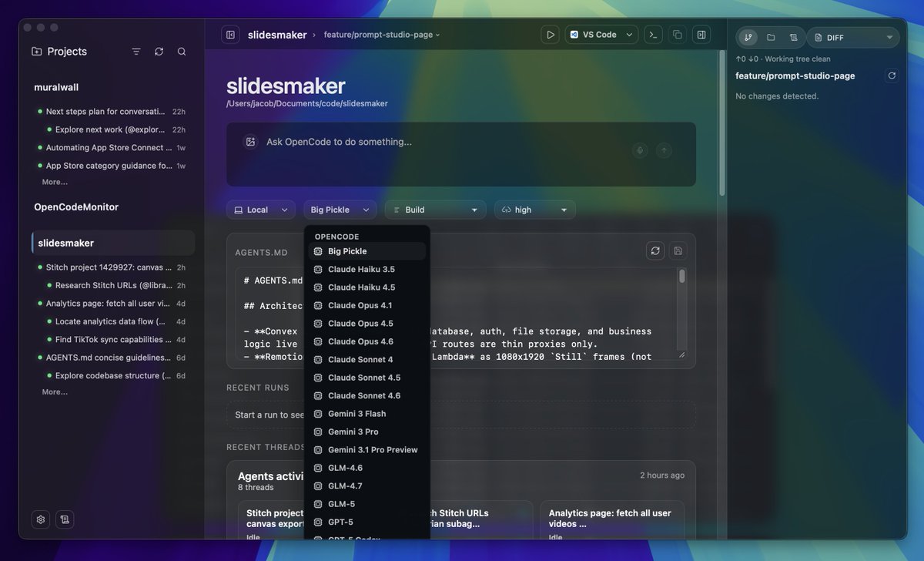Select the folder view in right panel
This screenshot has width=924, height=561.
point(771,37)
